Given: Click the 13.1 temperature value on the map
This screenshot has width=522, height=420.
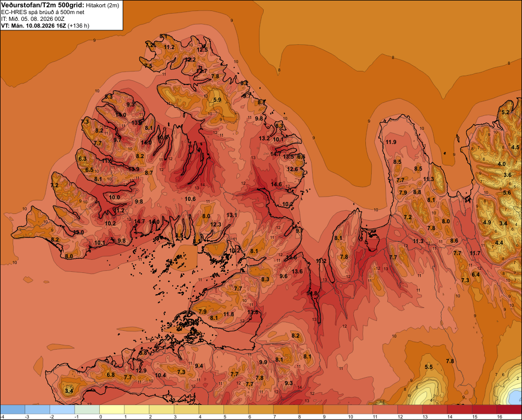Looking at the screenshot, I should click(232, 215).
